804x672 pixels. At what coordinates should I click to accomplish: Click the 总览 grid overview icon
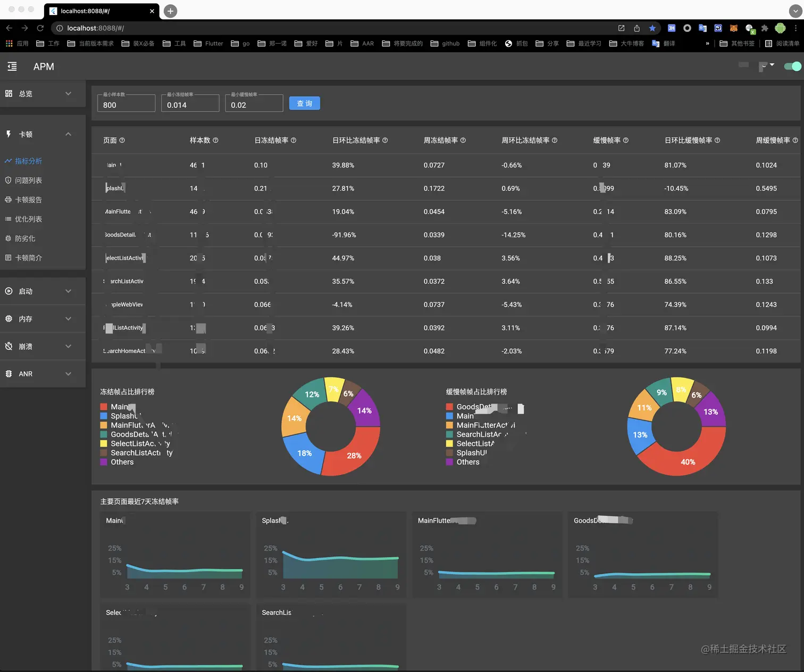[x=9, y=94]
